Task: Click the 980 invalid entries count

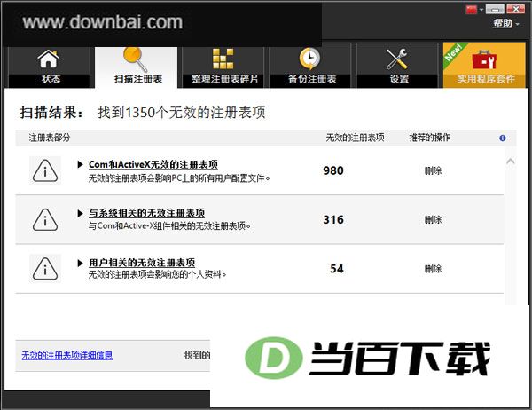Action: coord(333,170)
